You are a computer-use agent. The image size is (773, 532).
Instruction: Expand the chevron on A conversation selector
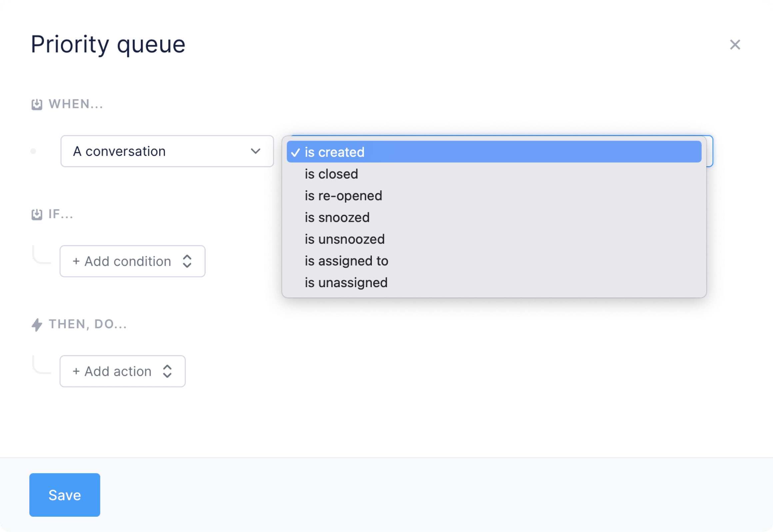coord(256,151)
